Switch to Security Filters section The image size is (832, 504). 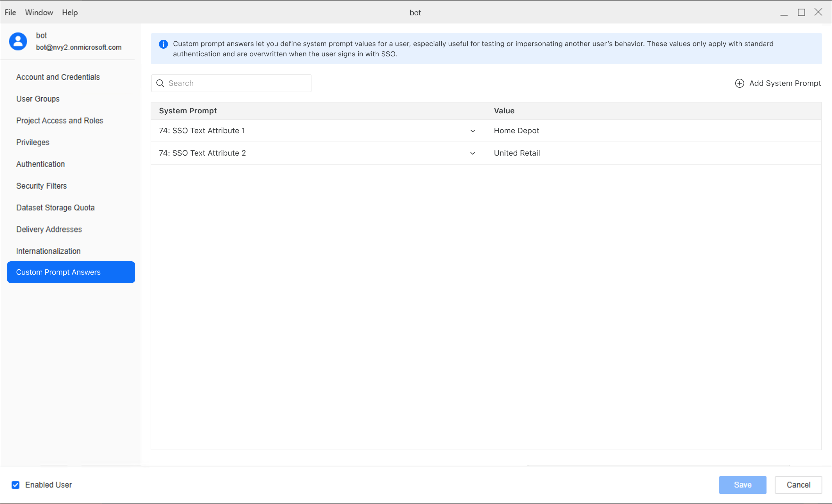42,186
